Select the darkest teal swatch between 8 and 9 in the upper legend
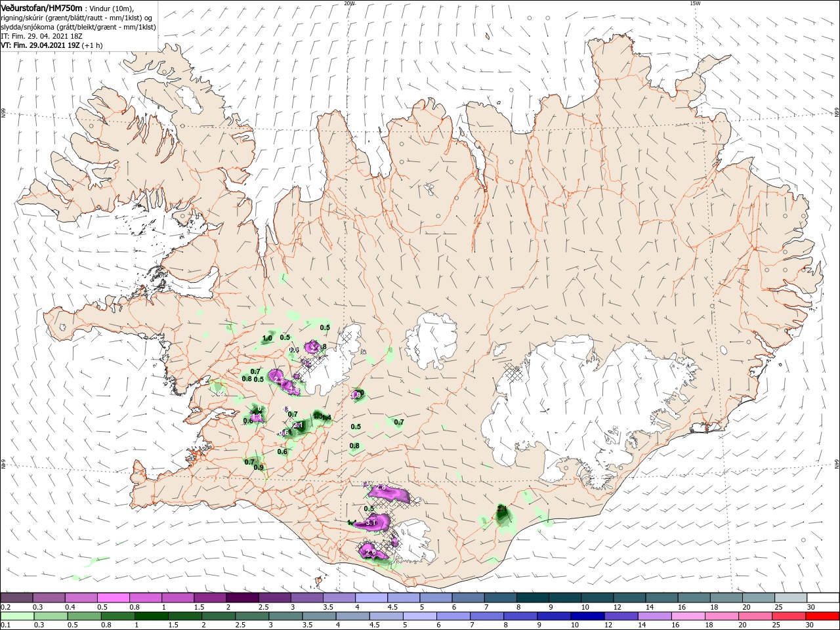 click(532, 598)
